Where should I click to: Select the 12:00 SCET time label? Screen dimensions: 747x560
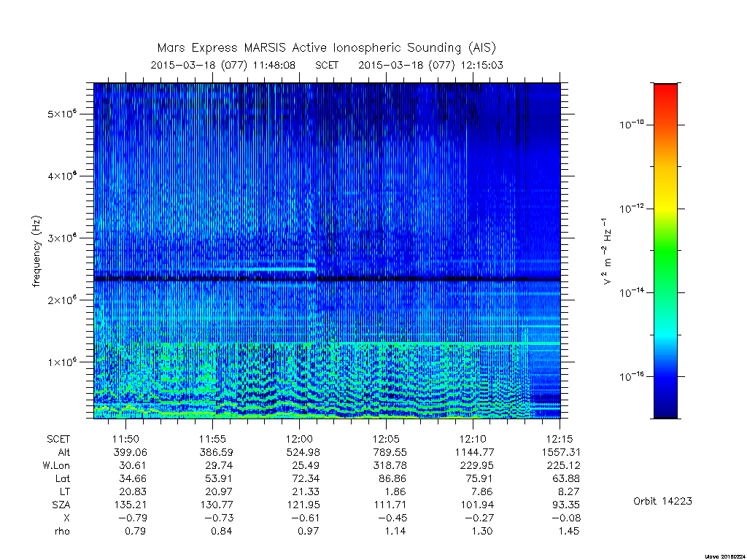point(299,439)
